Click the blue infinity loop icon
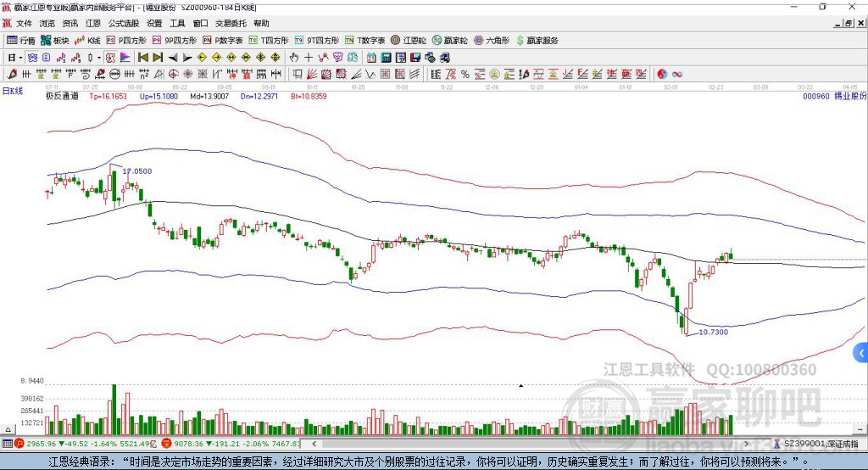The image size is (868, 470). [x=677, y=75]
